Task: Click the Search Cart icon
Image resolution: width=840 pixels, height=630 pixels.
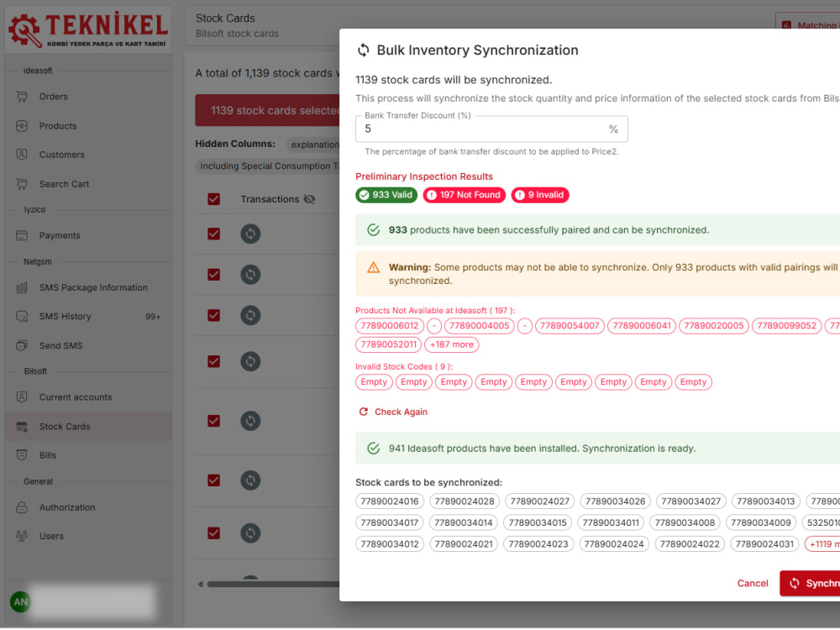Action: click(22, 184)
